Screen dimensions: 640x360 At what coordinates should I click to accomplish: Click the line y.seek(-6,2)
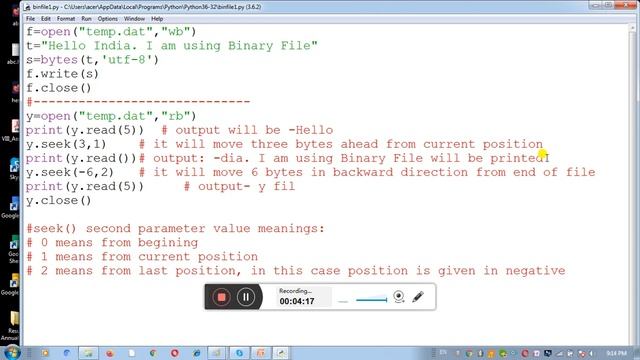pyautogui.click(x=311, y=172)
